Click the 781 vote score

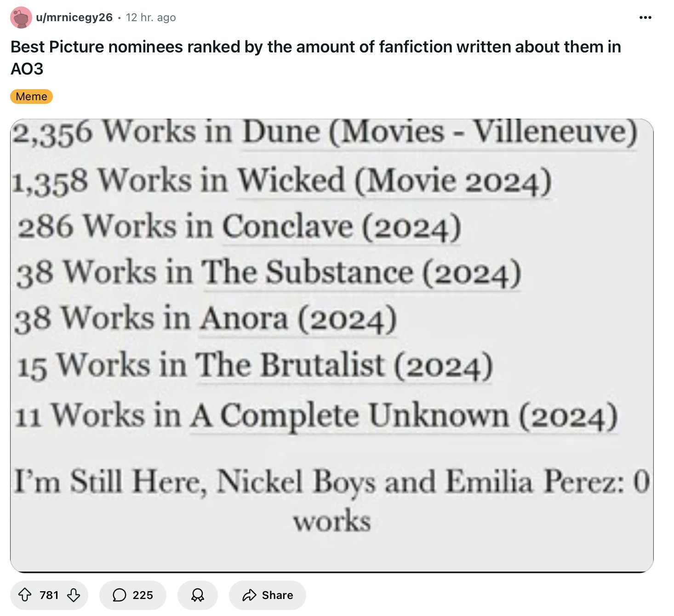[49, 595]
